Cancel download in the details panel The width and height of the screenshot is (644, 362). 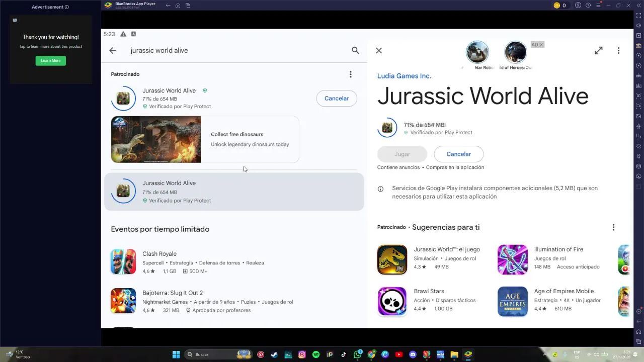click(x=459, y=154)
